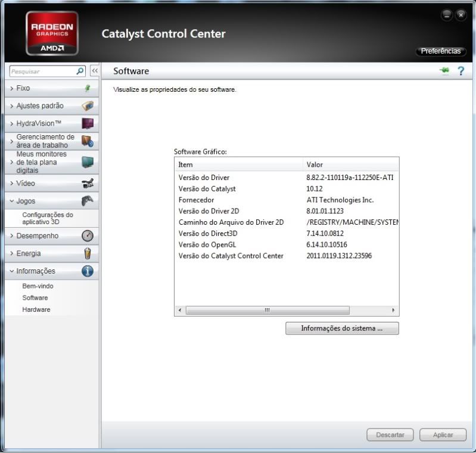
Task: Expand the Vídeo section
Action: pos(52,184)
